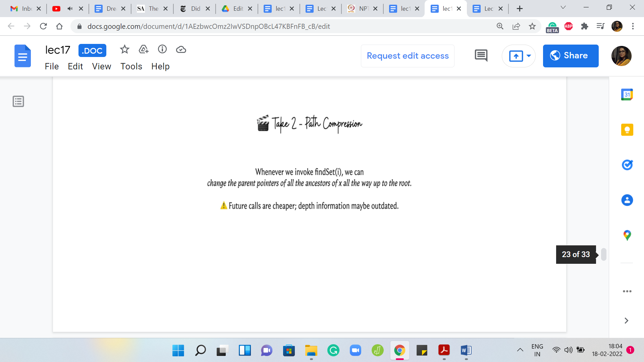The height and width of the screenshot is (362, 644).
Task: Open the Tools menu
Action: pos(131,66)
